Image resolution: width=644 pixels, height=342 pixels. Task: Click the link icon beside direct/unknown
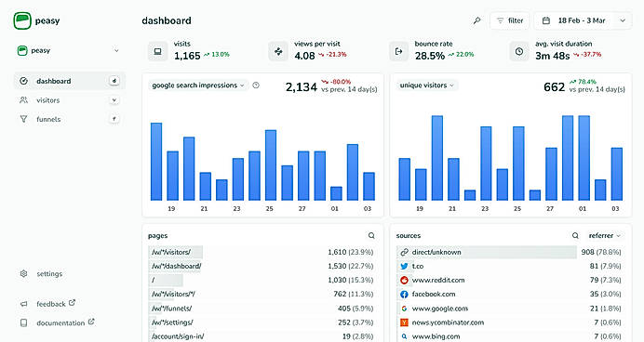[x=404, y=252]
